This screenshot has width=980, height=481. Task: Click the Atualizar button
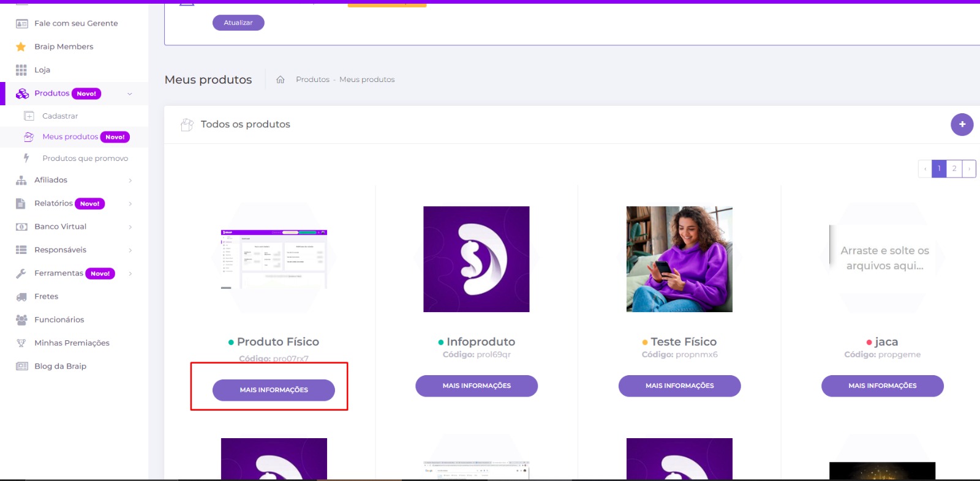point(238,23)
